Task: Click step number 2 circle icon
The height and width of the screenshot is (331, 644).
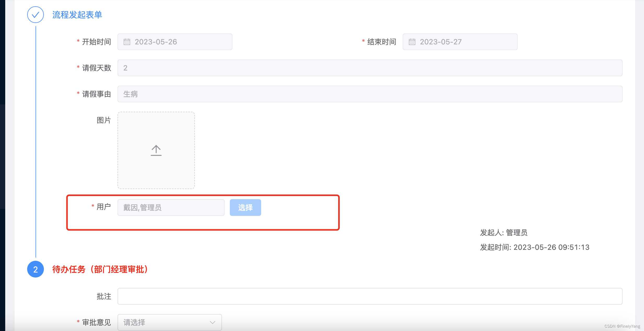Action: 36,269
